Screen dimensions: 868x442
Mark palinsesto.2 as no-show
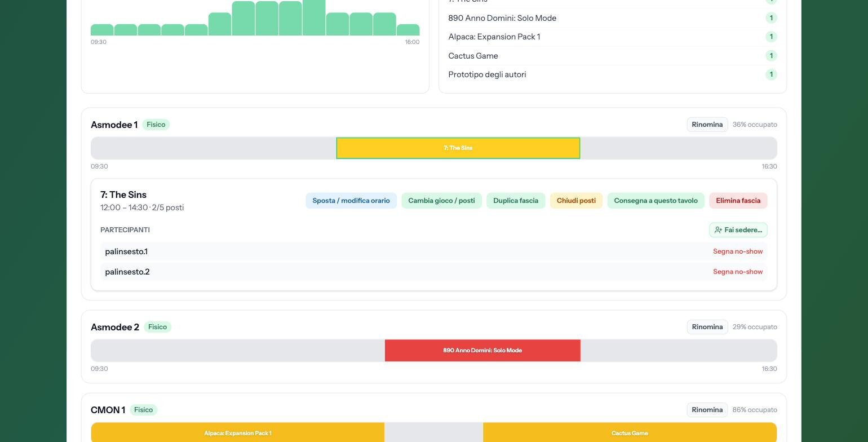pyautogui.click(x=738, y=272)
